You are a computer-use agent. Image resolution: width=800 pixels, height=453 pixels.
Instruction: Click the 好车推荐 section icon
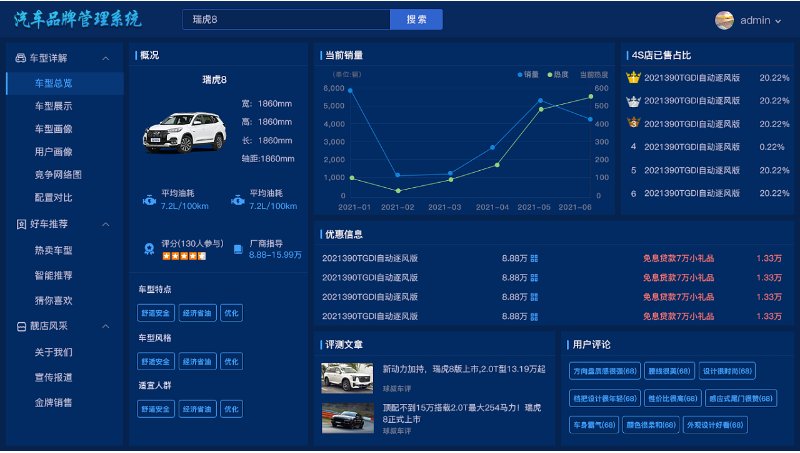point(21,224)
